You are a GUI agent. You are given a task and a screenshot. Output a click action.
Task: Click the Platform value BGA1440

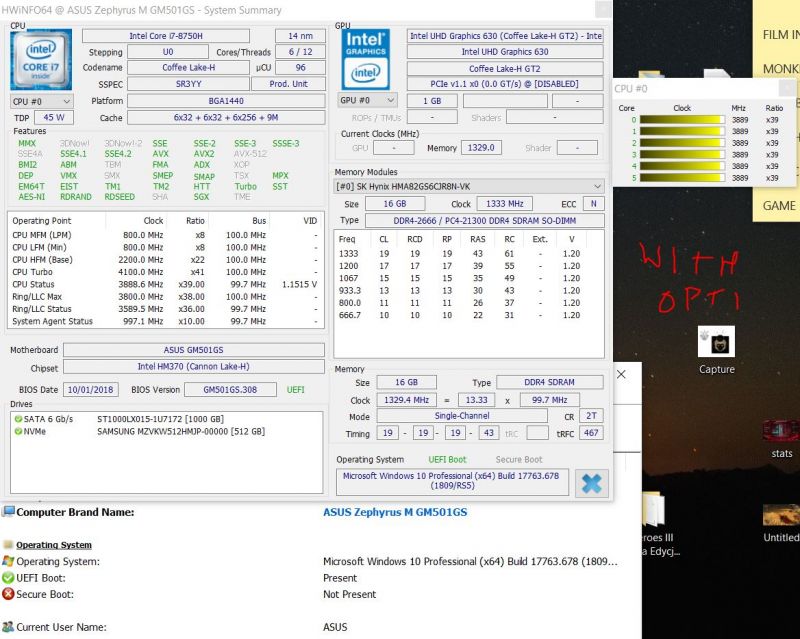click(x=226, y=101)
